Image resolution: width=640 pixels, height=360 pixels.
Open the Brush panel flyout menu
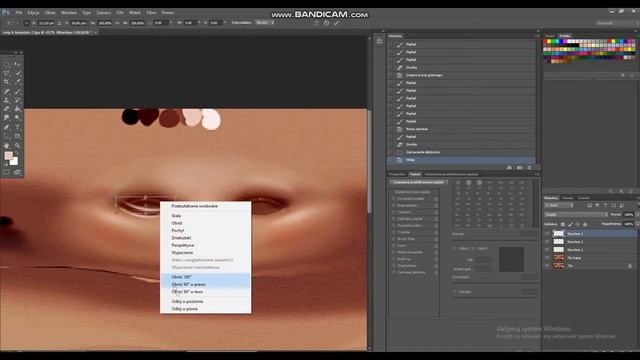[x=537, y=174]
